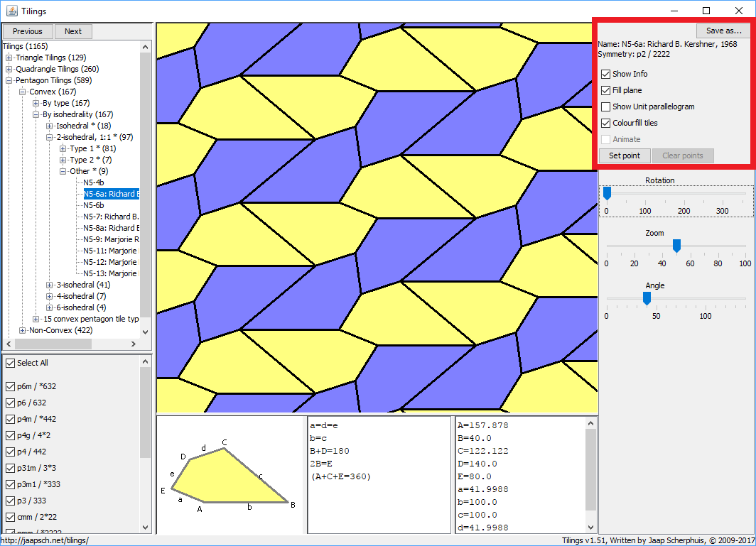Expand the Quadrangle Tilings node
The image size is (756, 546).
(9, 70)
